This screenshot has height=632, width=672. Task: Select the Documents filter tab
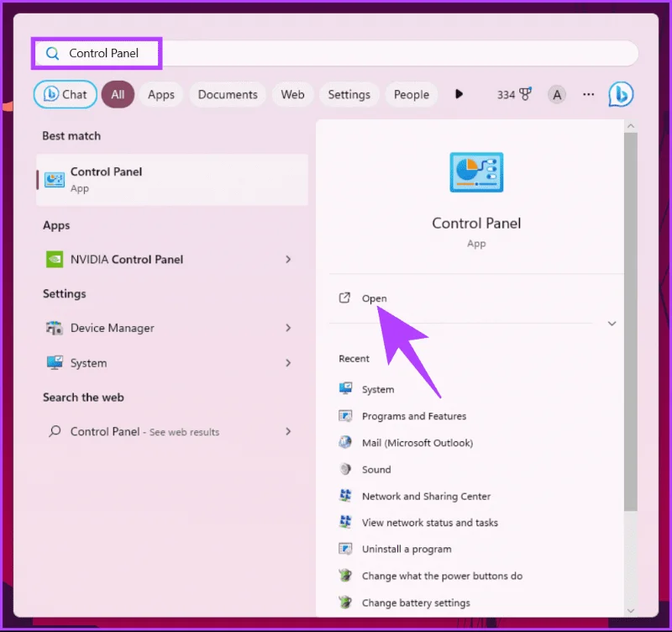(x=228, y=94)
